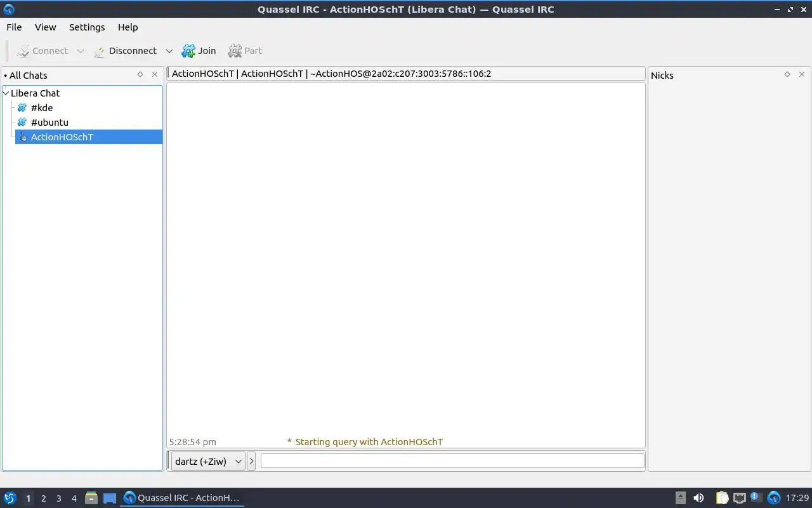Open the File menu
Screen dimensions: 812x508
pyautogui.click(x=14, y=27)
